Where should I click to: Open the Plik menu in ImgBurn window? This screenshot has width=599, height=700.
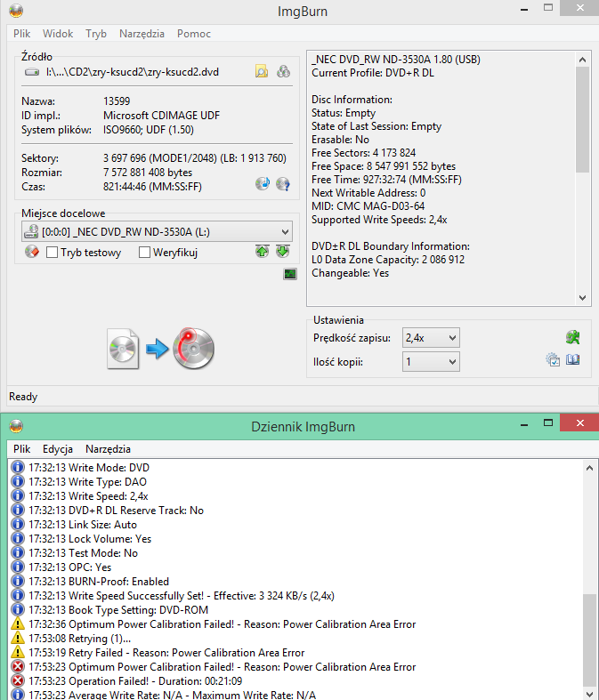(x=22, y=34)
